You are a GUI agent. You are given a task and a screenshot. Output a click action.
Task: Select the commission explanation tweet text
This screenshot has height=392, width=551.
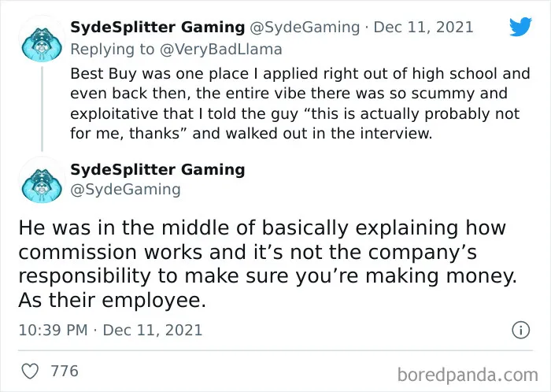point(268,264)
